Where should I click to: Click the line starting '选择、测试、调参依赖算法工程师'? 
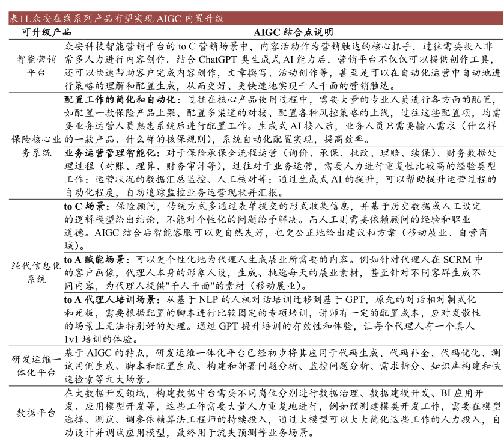(282, 419)
